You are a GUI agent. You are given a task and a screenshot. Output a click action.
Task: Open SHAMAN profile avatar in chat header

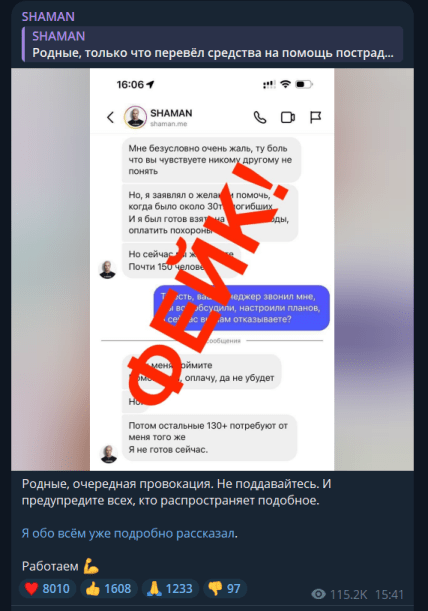click(135, 117)
